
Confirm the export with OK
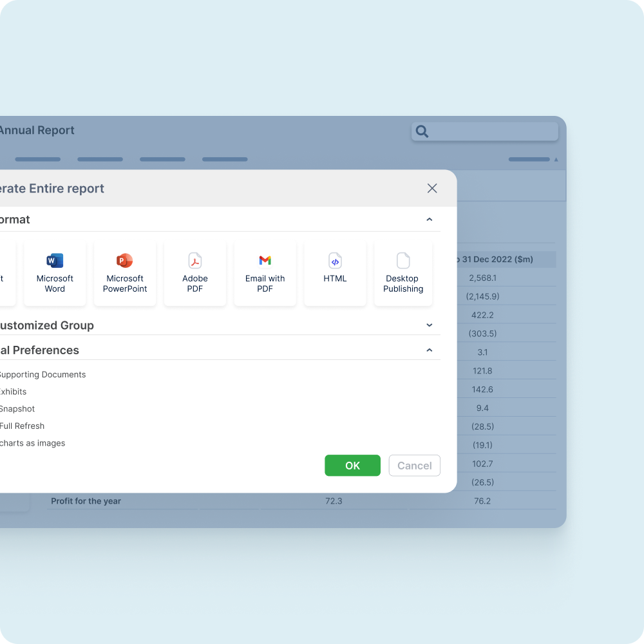click(352, 465)
